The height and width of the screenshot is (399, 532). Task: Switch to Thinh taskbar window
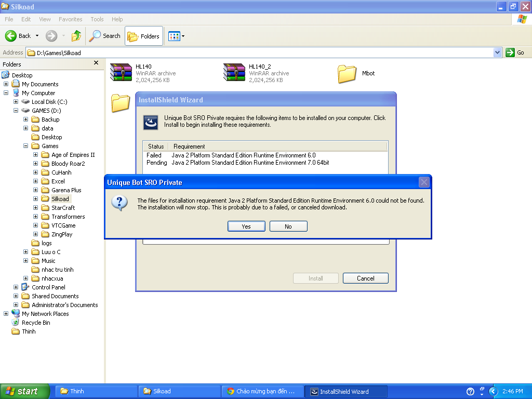click(96, 391)
